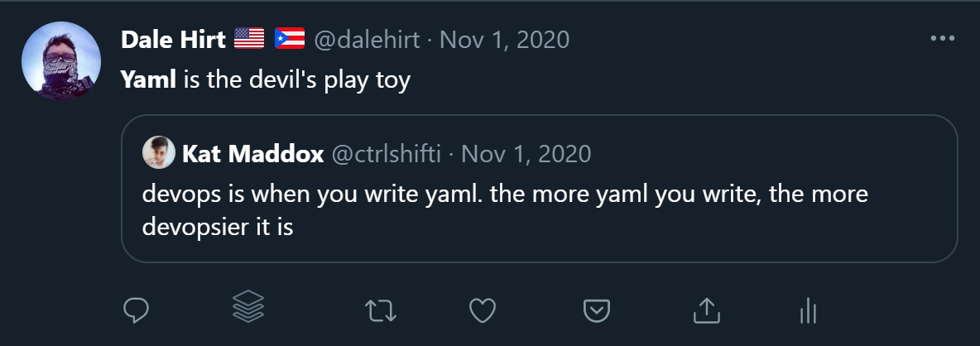Screen dimensions: 980x346
Task: Click the @ctrlshifti handle
Action: (x=386, y=154)
